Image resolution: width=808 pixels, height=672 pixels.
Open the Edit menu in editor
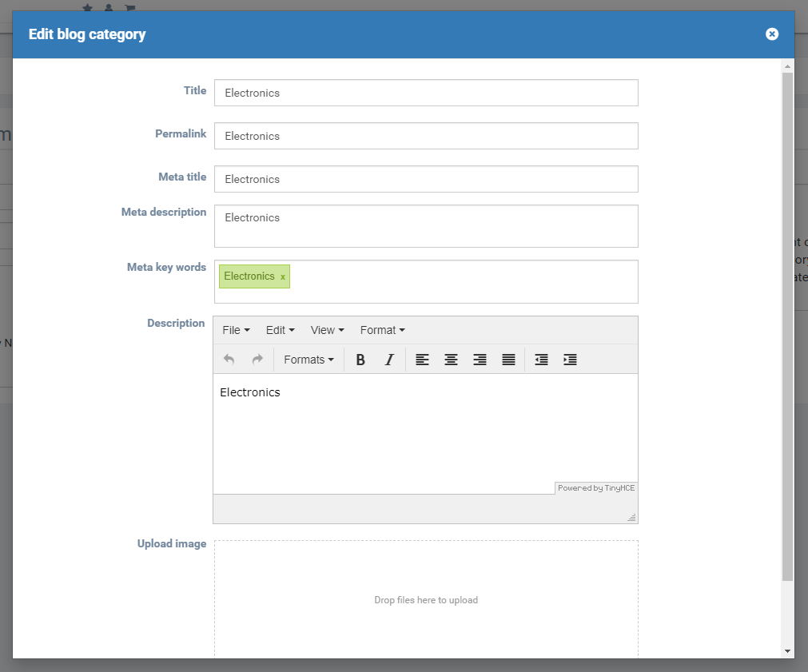(280, 330)
